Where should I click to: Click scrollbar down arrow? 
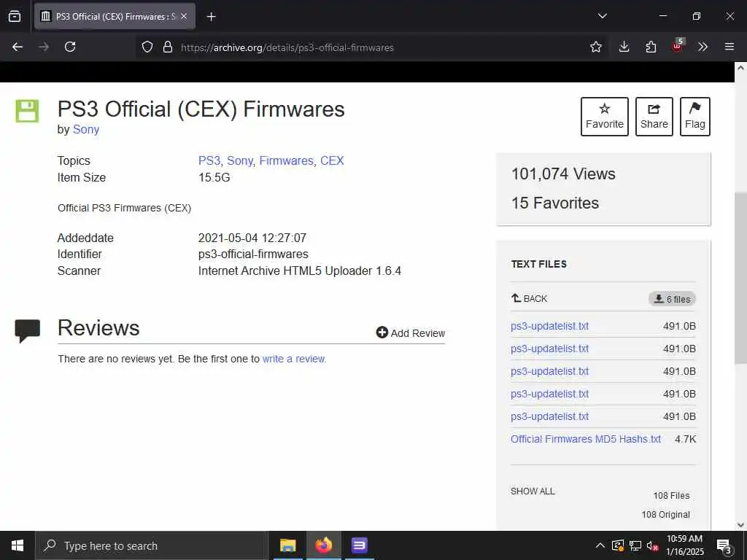coord(740,525)
